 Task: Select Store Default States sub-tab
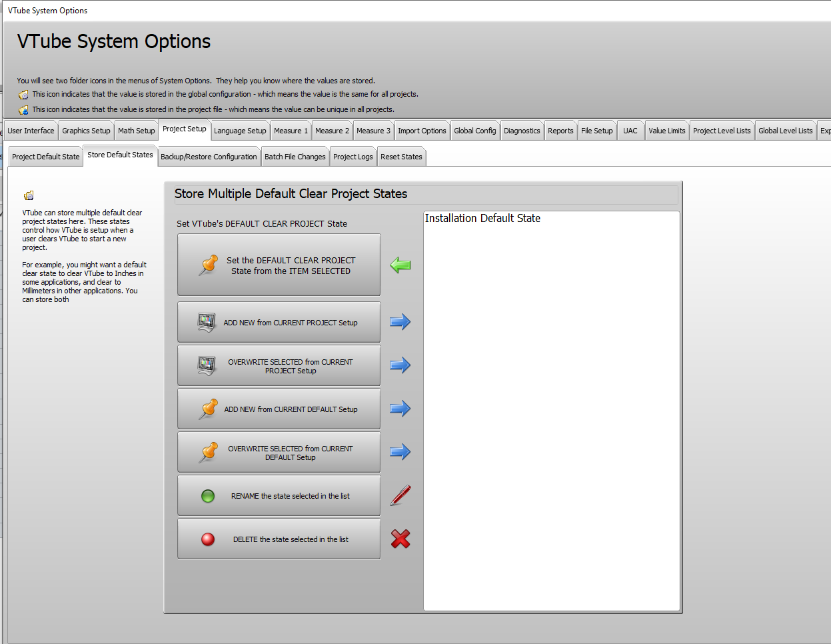[x=120, y=155]
